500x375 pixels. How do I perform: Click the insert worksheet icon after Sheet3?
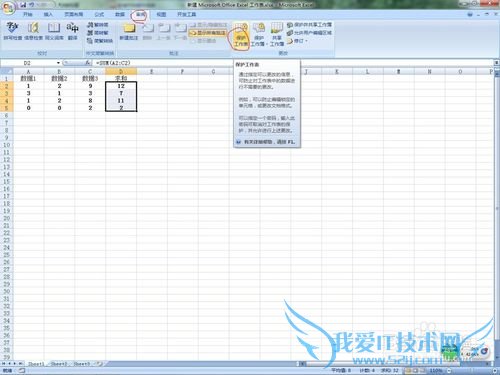click(x=99, y=364)
